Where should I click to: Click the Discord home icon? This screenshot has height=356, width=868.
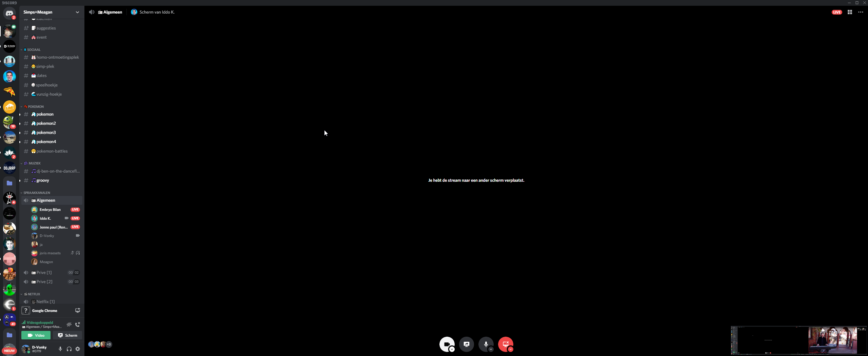point(9,13)
